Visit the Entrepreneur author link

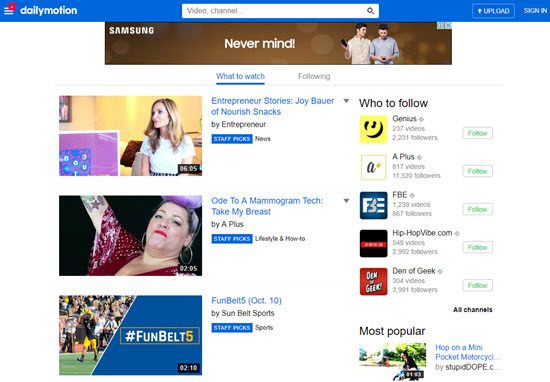pyautogui.click(x=244, y=125)
